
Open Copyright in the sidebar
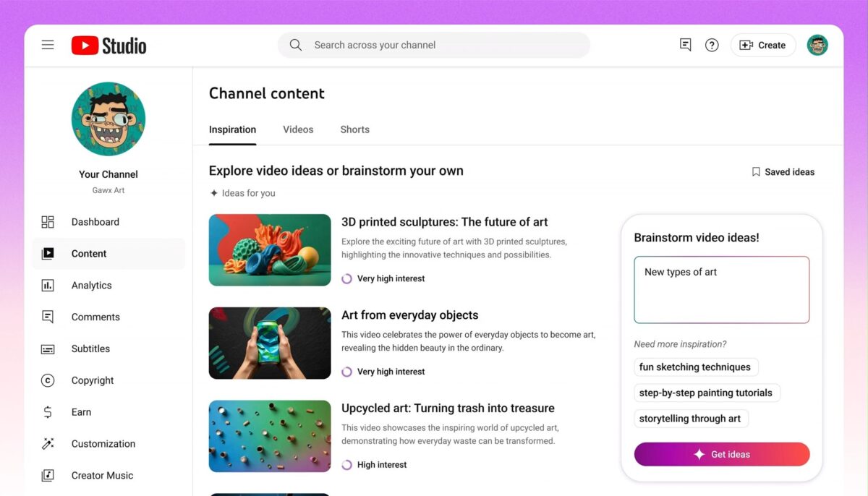click(x=109, y=380)
